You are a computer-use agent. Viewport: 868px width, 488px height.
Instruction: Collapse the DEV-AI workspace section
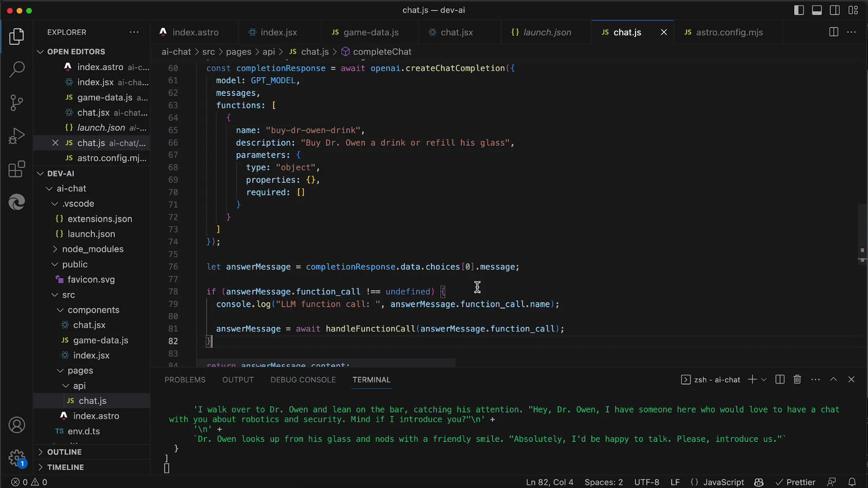point(61,173)
